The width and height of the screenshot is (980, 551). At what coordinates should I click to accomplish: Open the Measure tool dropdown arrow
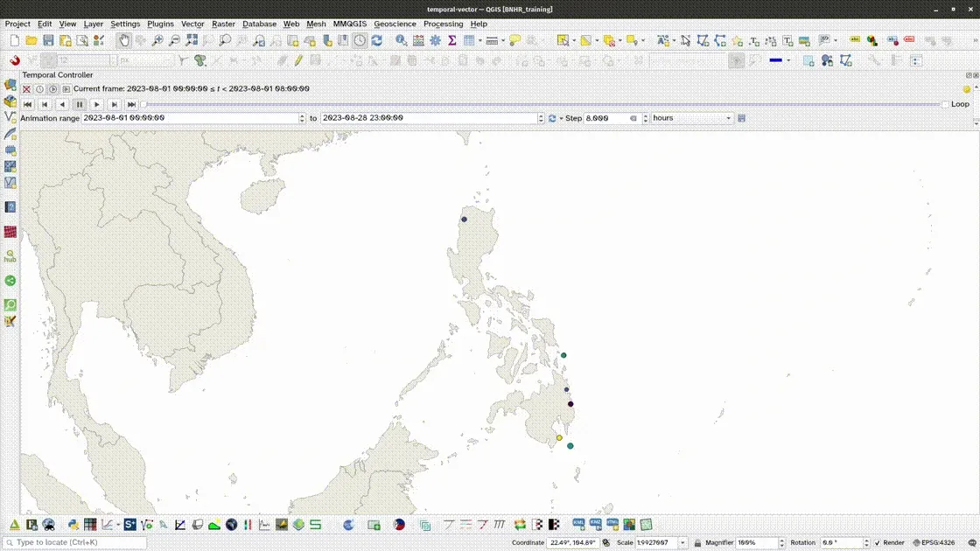(x=502, y=40)
